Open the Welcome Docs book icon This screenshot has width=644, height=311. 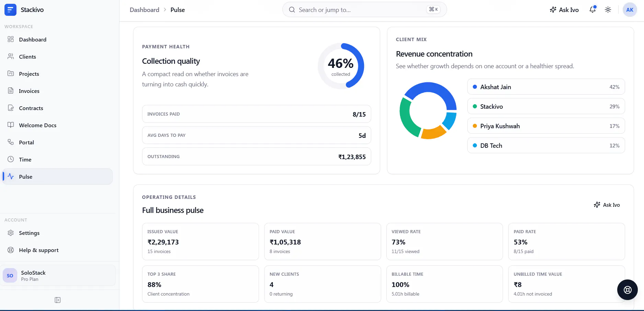coord(11,125)
